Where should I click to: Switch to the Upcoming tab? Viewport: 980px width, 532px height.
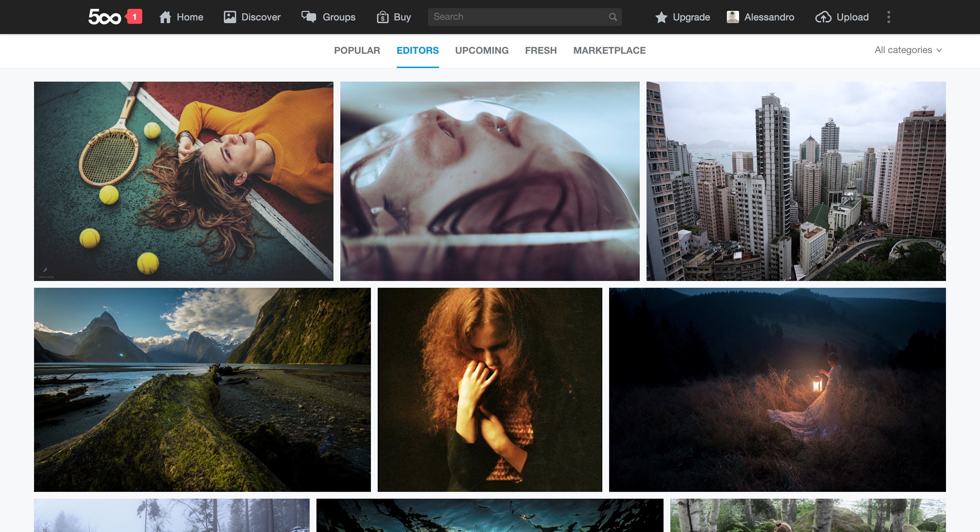tap(481, 50)
